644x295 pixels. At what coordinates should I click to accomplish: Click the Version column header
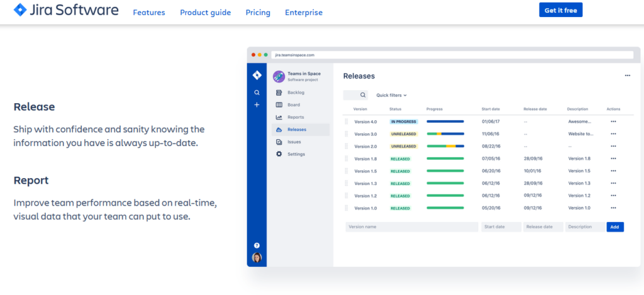(360, 109)
